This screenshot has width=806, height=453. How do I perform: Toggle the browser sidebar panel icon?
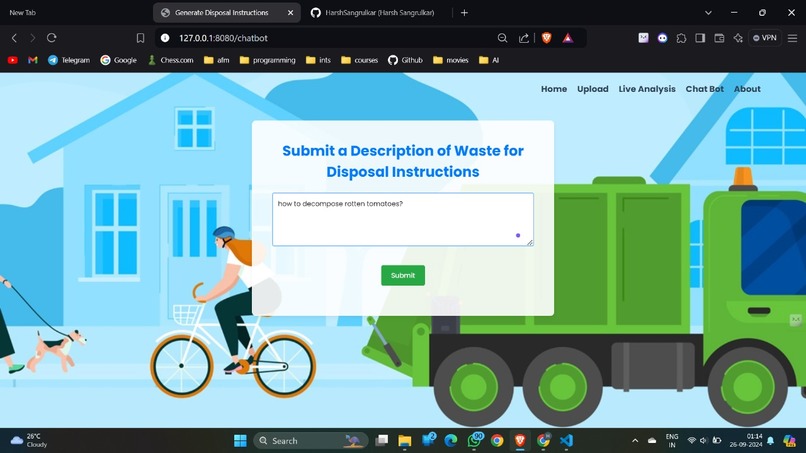coord(700,38)
